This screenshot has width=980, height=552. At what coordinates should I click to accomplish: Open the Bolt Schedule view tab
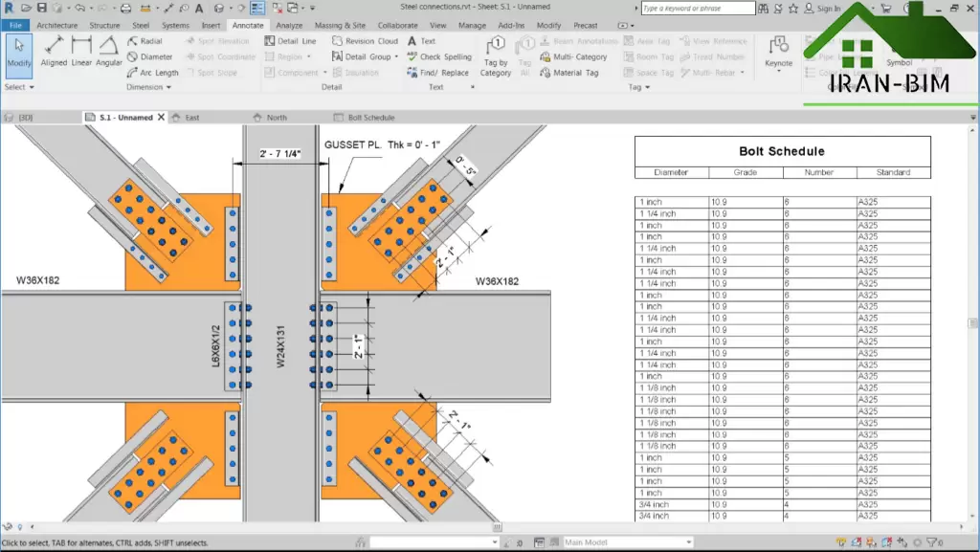pos(370,118)
